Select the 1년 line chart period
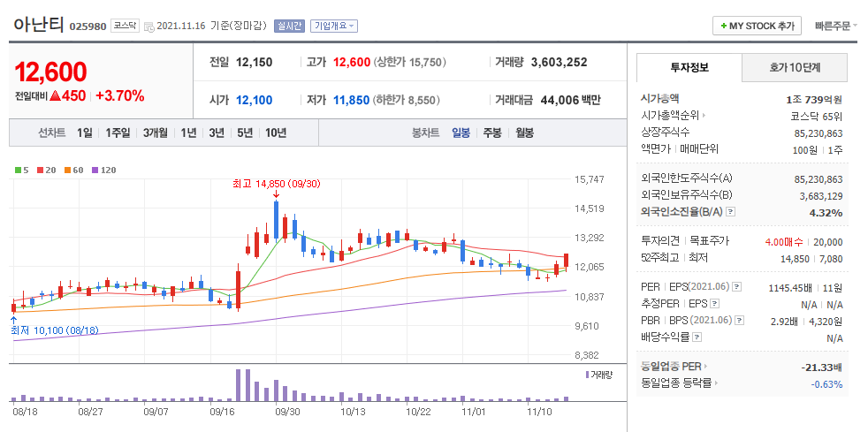868x432 pixels. (188, 133)
